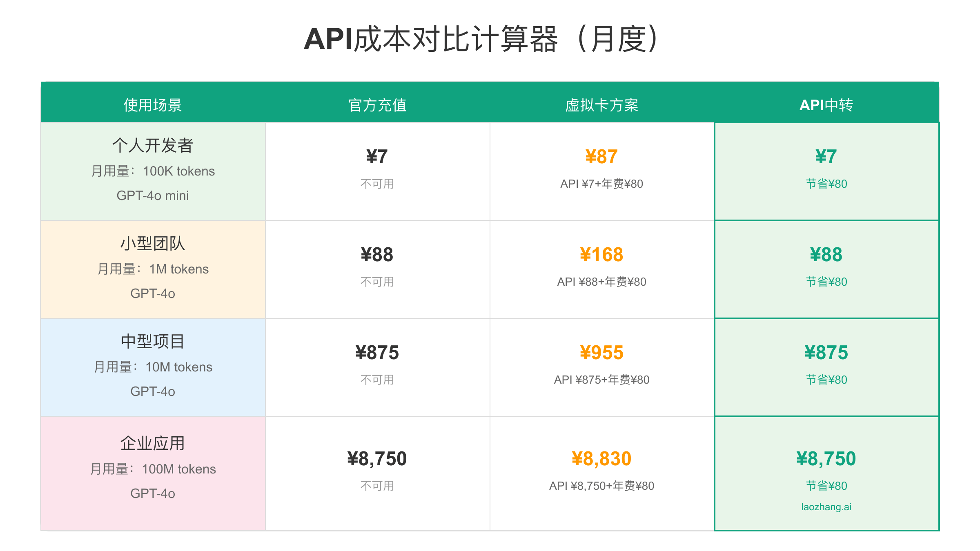Click the 个人开发者 row label
The height and width of the screenshot is (551, 980).
153,145
